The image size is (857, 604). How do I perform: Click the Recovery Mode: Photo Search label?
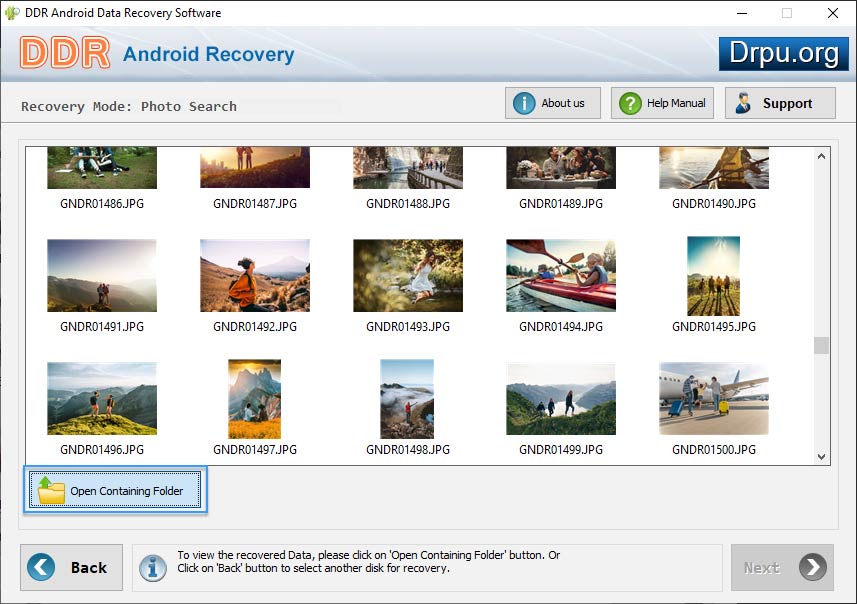[x=129, y=107]
